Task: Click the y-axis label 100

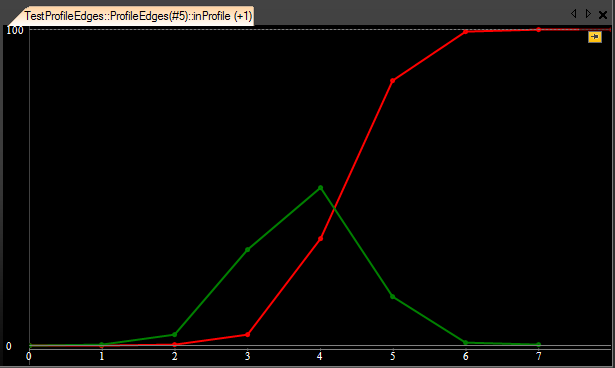Action: pyautogui.click(x=15, y=30)
